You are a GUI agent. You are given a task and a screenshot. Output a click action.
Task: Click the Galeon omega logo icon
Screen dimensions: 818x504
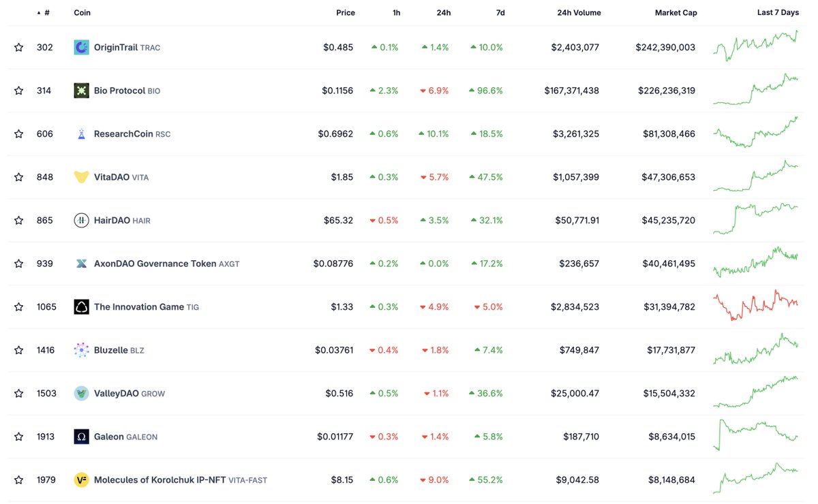click(x=81, y=437)
